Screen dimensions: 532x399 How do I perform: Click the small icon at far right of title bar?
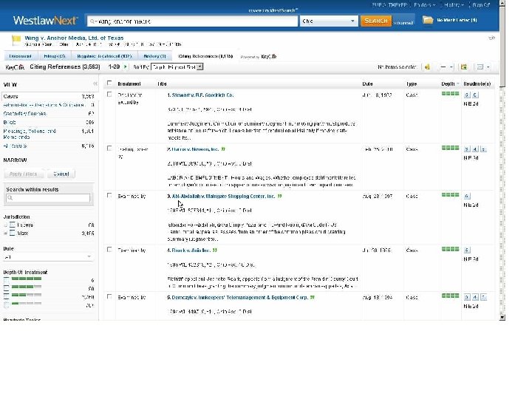[491, 38]
